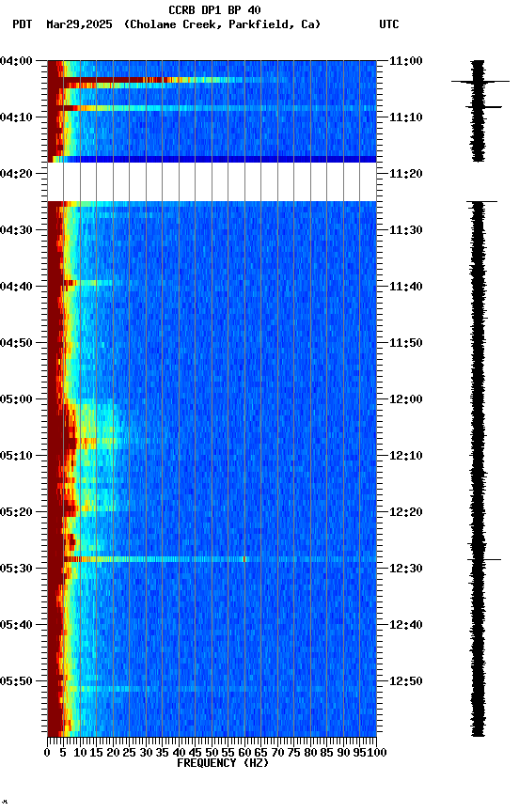Image resolution: width=519 pixels, height=812 pixels.
Task: Click the seismogram spike near 11:03 UTC
Action: click(x=480, y=82)
